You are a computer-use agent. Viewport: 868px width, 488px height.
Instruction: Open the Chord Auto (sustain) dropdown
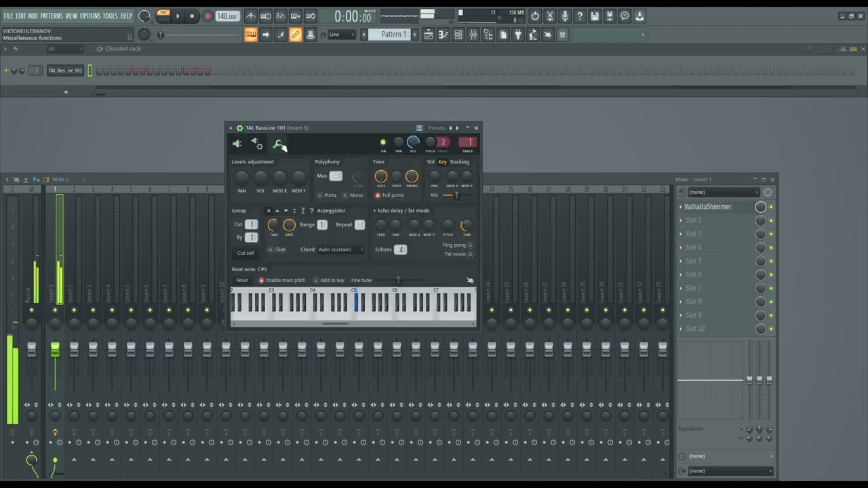341,249
